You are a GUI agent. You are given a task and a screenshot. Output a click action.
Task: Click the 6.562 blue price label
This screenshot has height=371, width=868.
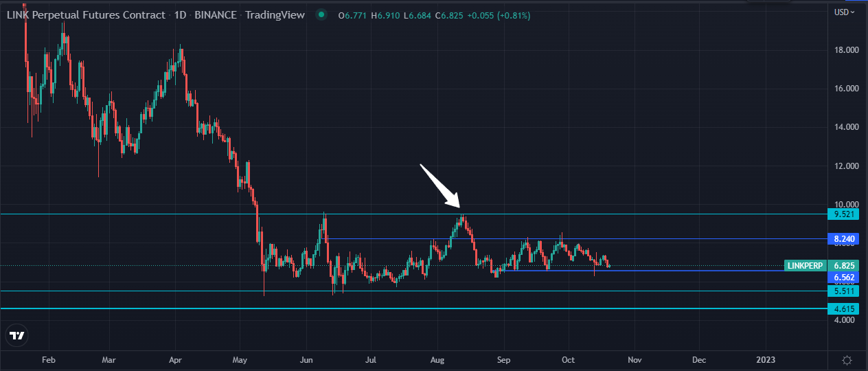[844, 278]
